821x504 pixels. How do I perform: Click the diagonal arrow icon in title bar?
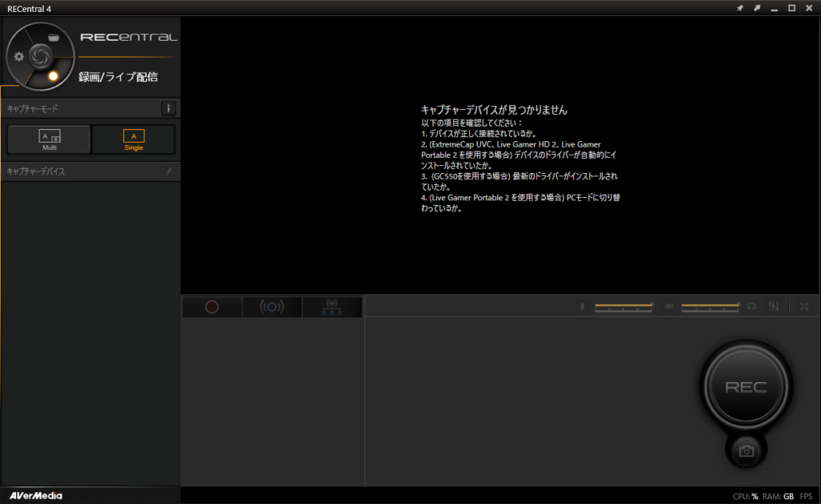tap(757, 8)
